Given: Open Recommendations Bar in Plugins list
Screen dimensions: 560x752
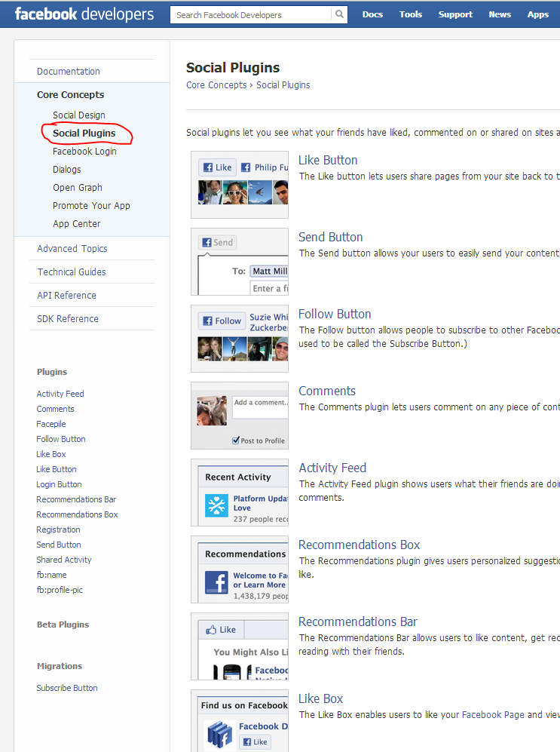Looking at the screenshot, I should (76, 499).
